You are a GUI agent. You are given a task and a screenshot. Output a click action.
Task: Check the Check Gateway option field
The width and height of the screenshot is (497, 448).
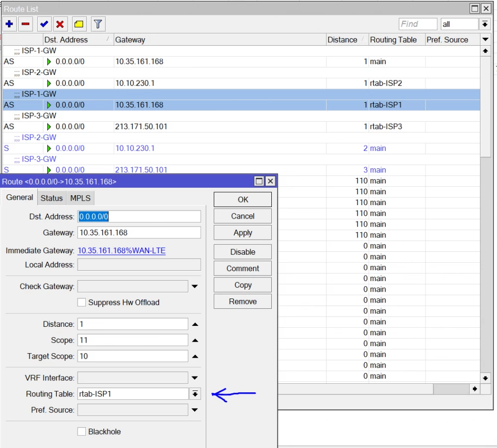(x=132, y=286)
